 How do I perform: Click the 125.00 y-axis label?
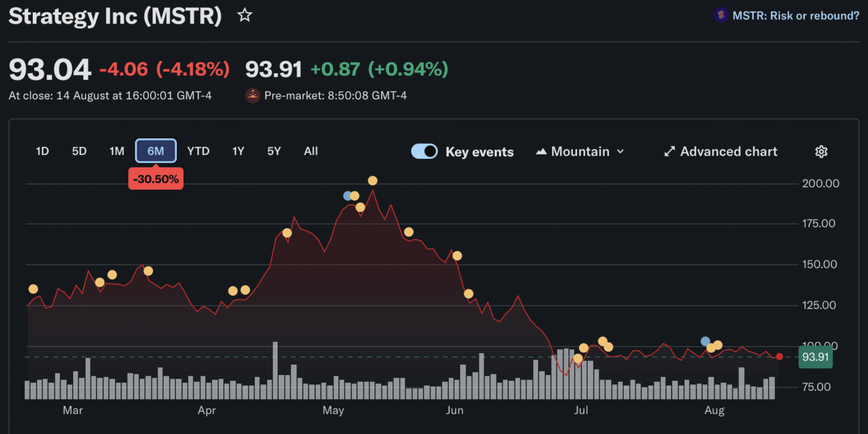820,305
